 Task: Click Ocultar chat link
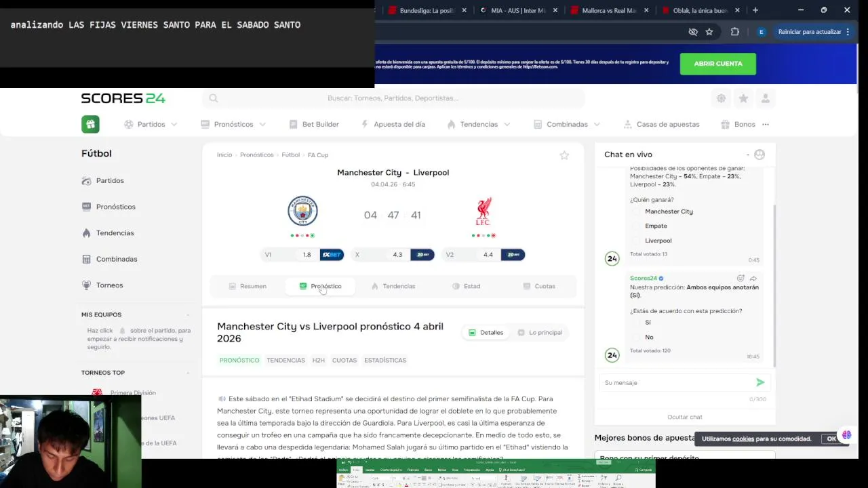point(685,418)
